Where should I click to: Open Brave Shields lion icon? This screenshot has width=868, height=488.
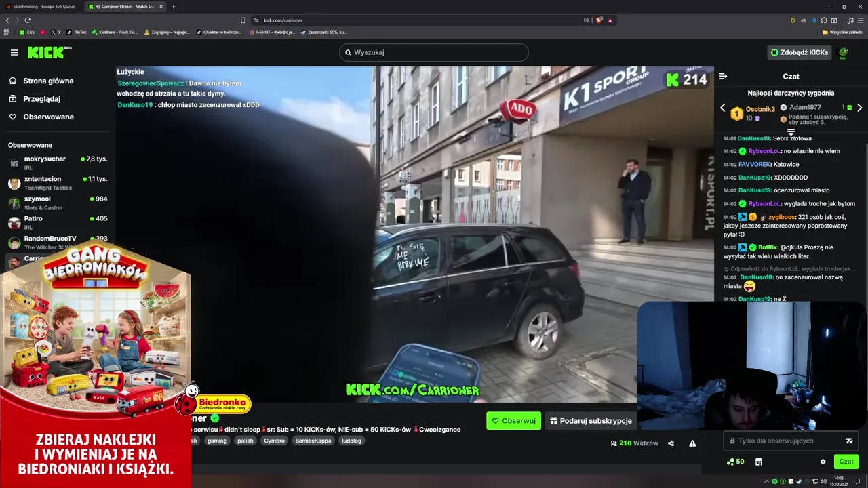(x=599, y=20)
